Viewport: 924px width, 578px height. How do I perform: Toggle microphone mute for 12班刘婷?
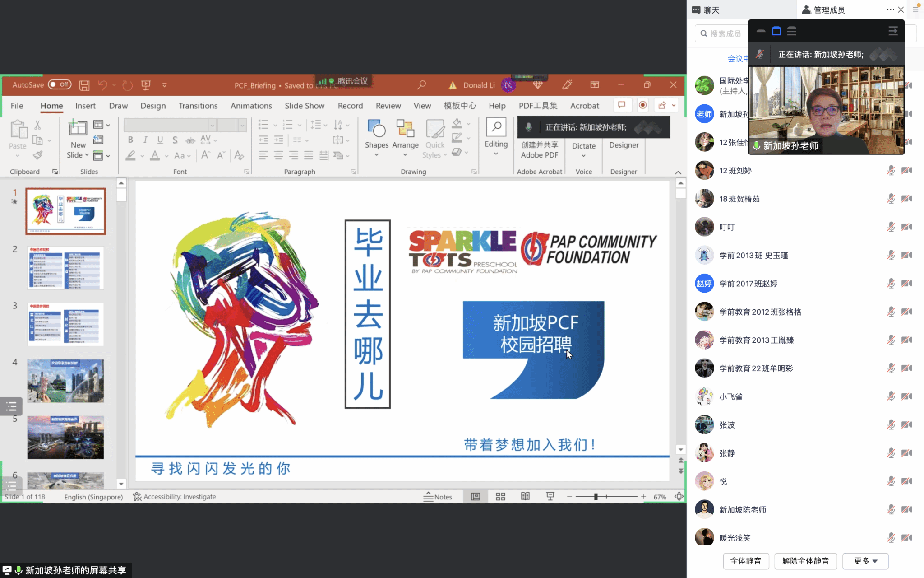pos(891,171)
